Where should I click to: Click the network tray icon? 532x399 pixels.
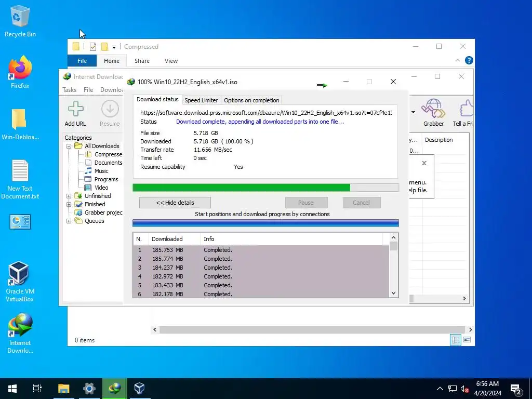(x=453, y=389)
